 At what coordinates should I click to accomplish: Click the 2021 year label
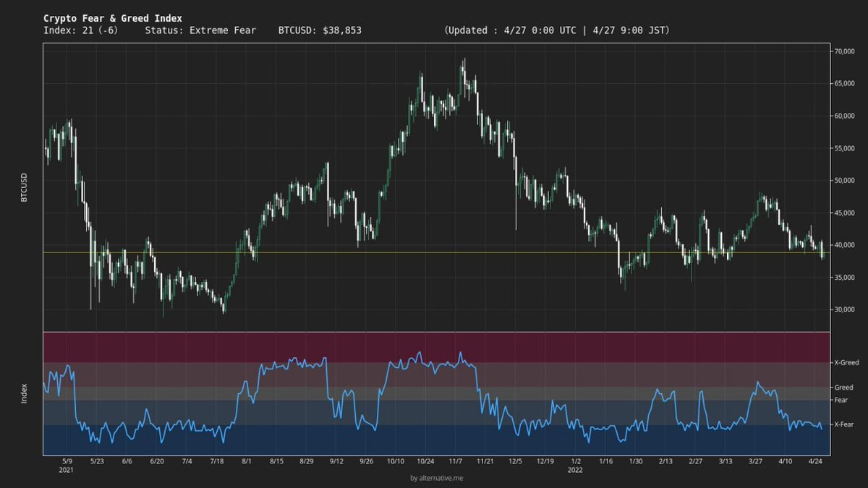point(67,469)
